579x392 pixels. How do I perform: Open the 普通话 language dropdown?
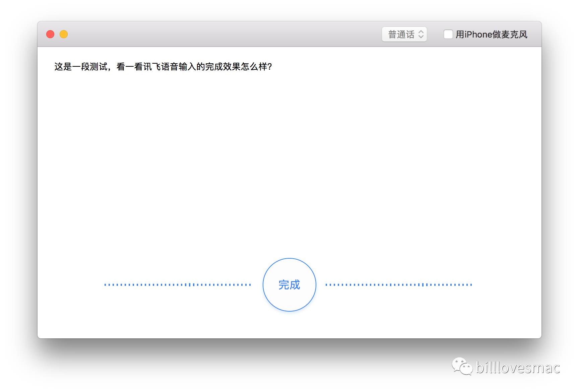pos(401,34)
